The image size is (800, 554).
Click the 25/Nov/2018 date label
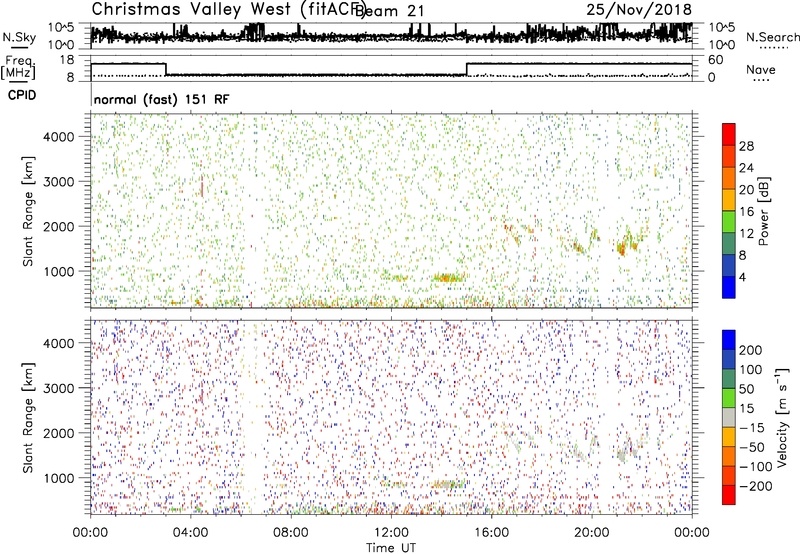click(639, 10)
